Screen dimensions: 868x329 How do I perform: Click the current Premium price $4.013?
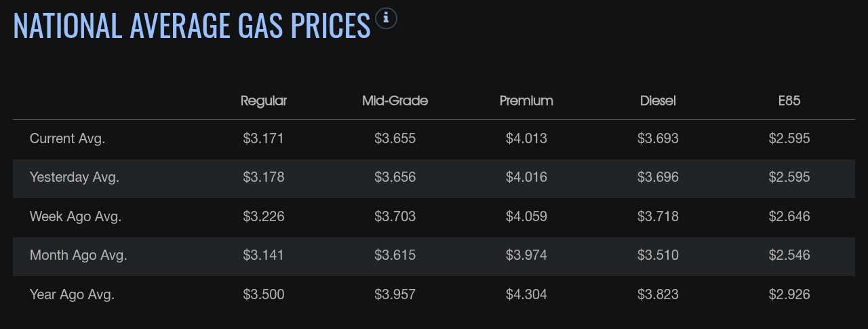526,139
